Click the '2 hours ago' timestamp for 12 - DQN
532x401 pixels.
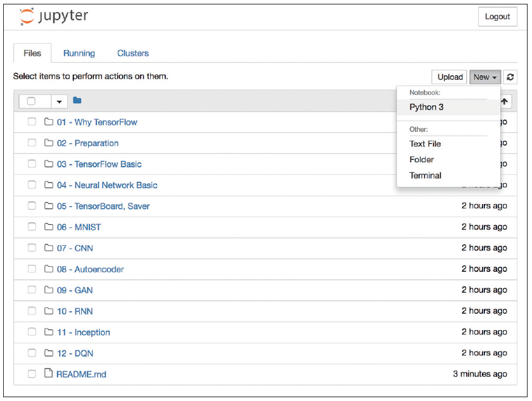coord(484,353)
